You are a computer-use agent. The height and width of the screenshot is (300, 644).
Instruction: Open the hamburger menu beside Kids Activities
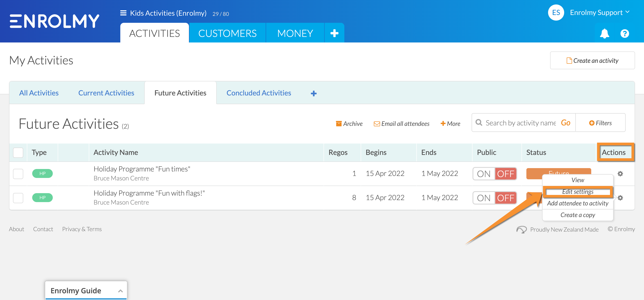(x=123, y=13)
